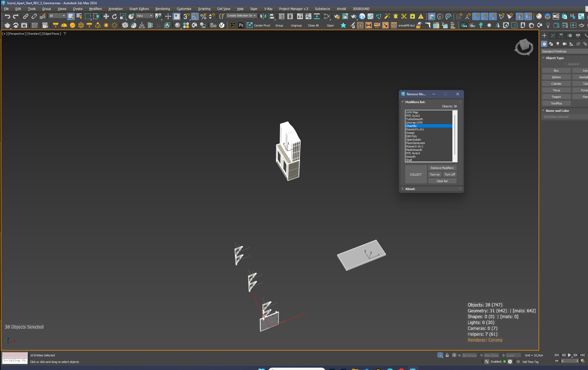Toggle the AutoGrid checkbox
This screenshot has height=370, width=588.
[x=565, y=64]
